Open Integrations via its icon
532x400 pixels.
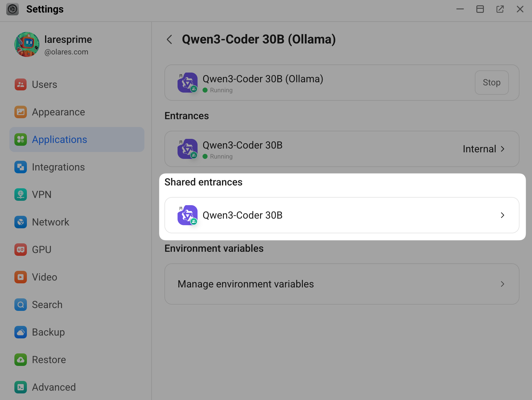tap(21, 167)
